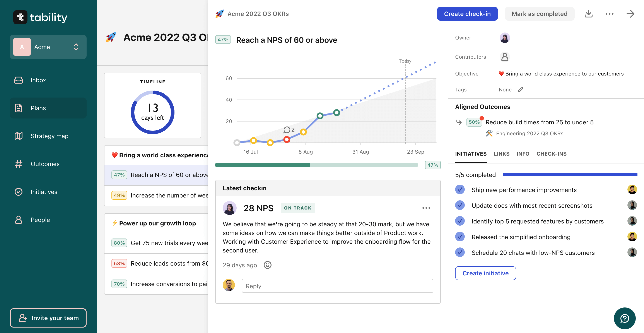
Task: Click the Create check-in button
Action: tap(467, 14)
